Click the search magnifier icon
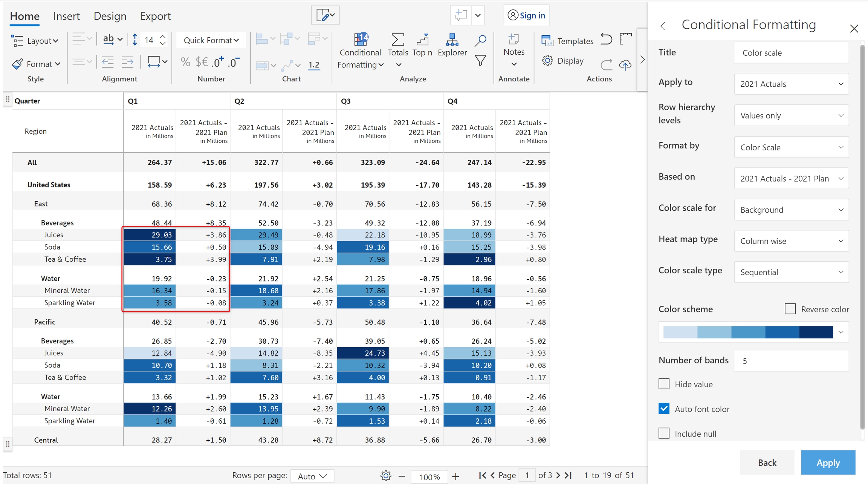 click(x=480, y=40)
